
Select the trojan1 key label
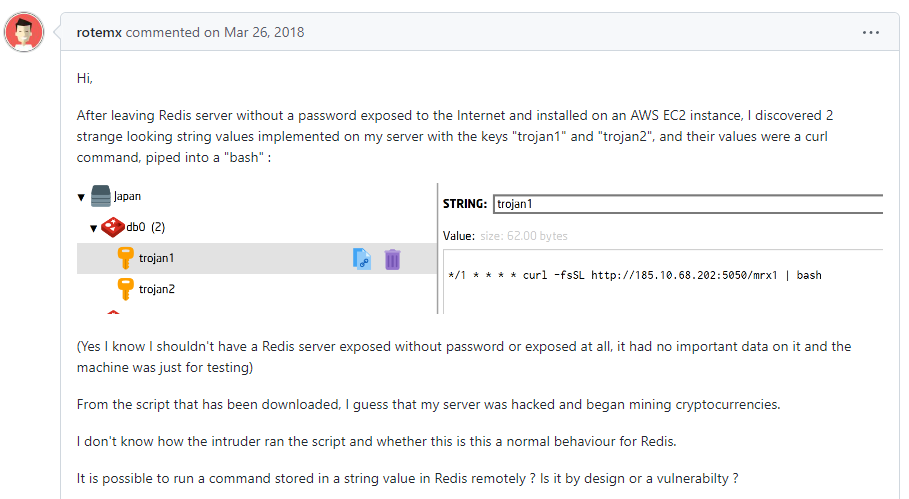tap(156, 258)
